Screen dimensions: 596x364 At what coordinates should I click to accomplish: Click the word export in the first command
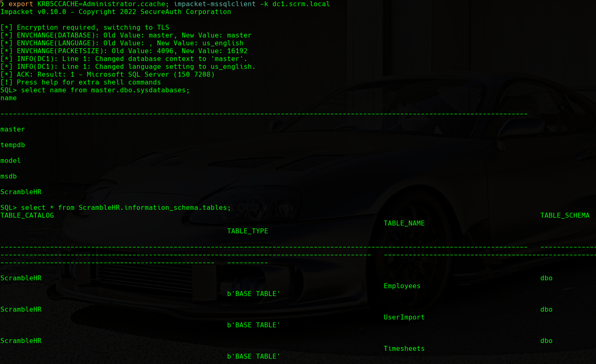click(21, 4)
